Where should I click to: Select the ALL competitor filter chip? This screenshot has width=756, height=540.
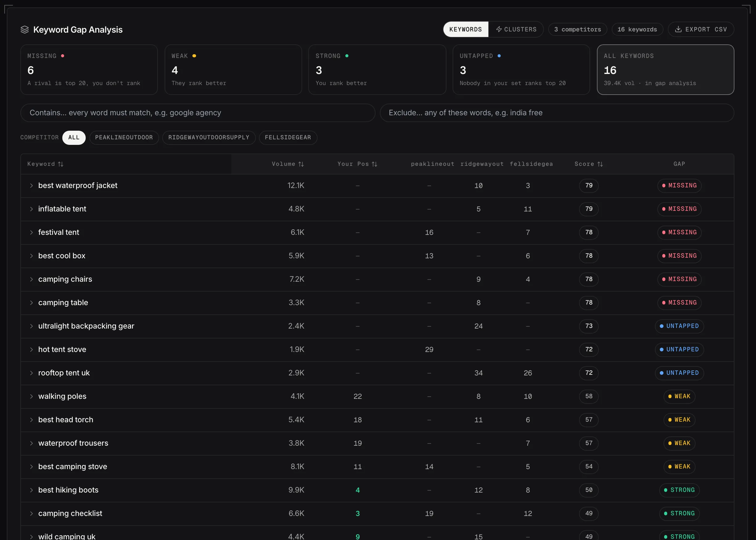74,138
